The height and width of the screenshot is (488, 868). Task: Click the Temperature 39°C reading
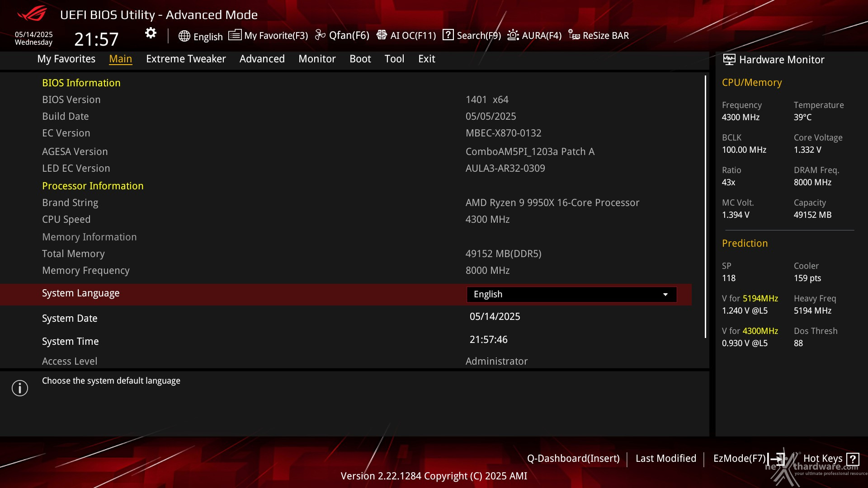[x=802, y=117]
